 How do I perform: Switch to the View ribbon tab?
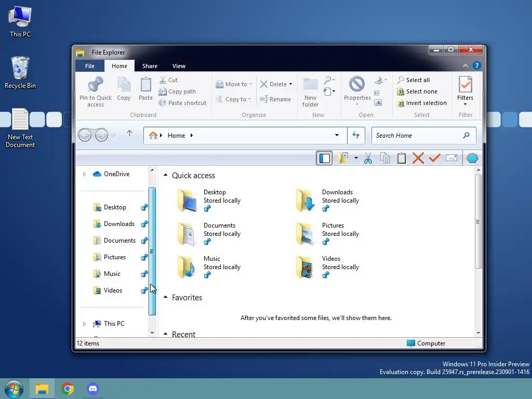179,66
